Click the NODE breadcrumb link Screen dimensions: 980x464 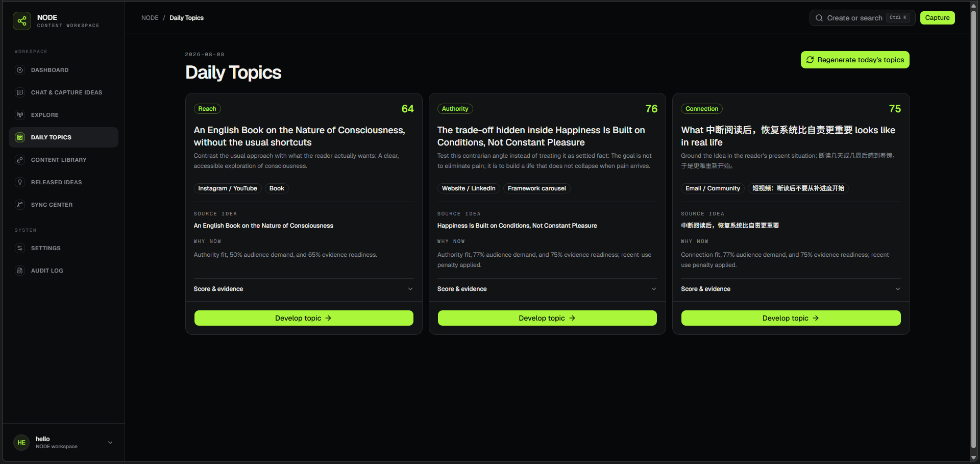pyautogui.click(x=150, y=18)
